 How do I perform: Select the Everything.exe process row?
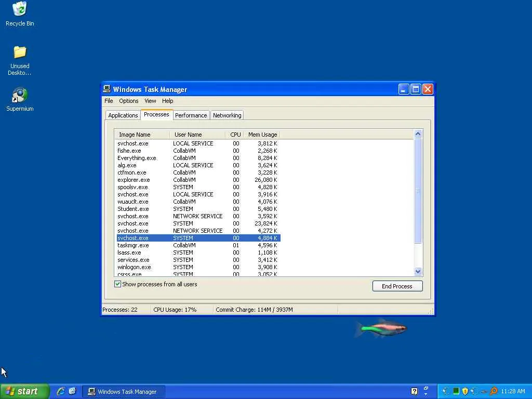pyautogui.click(x=198, y=158)
